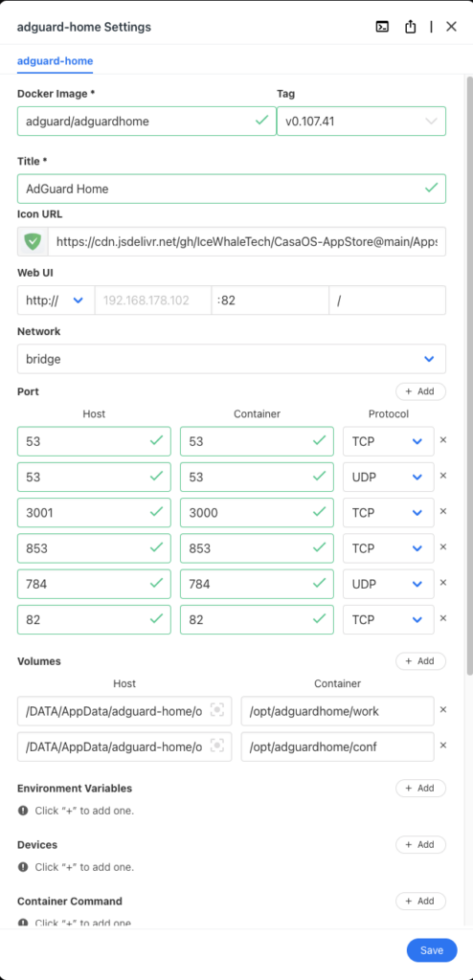Browse host path for work volume
The height and width of the screenshot is (980, 473).
[x=216, y=711]
